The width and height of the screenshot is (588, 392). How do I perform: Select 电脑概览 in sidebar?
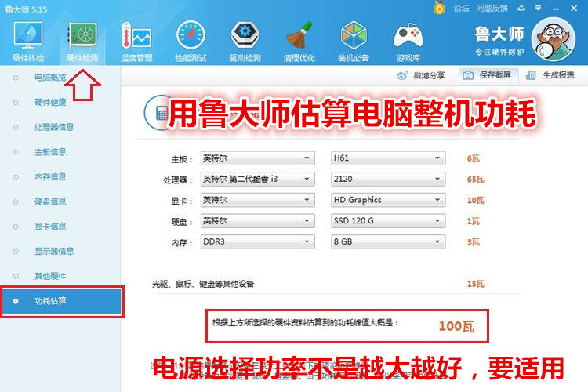(50, 78)
